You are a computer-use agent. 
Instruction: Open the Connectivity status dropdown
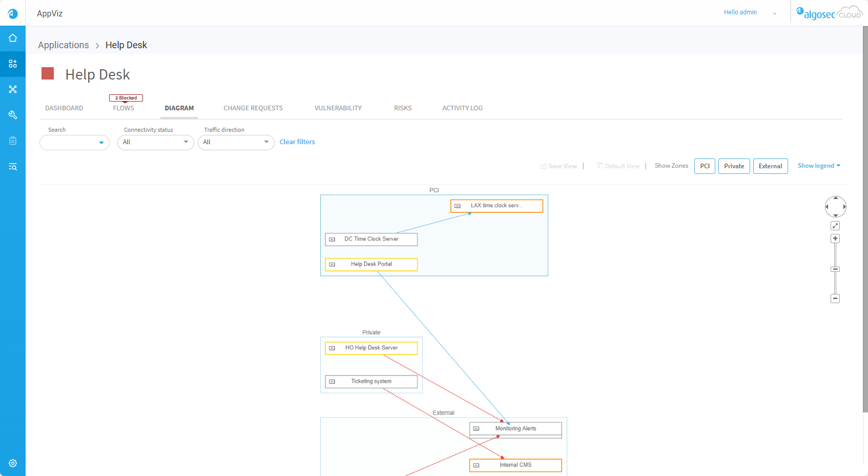click(155, 142)
